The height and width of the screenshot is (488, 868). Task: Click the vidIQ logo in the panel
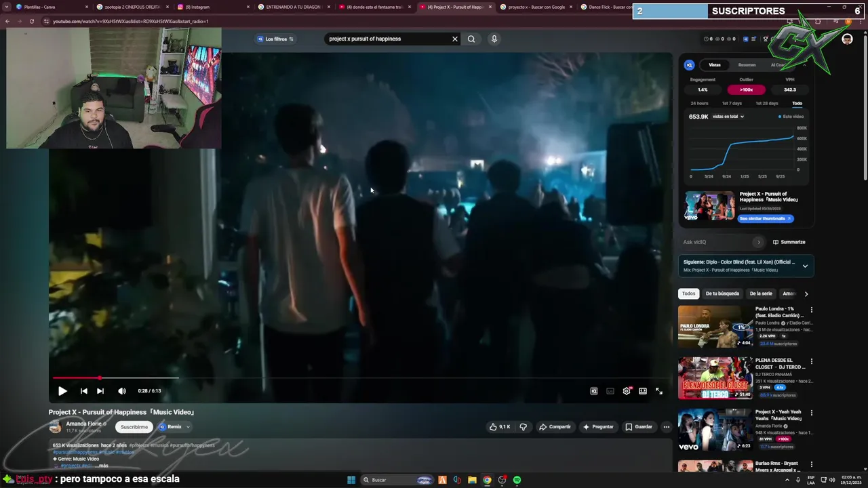[690, 65]
